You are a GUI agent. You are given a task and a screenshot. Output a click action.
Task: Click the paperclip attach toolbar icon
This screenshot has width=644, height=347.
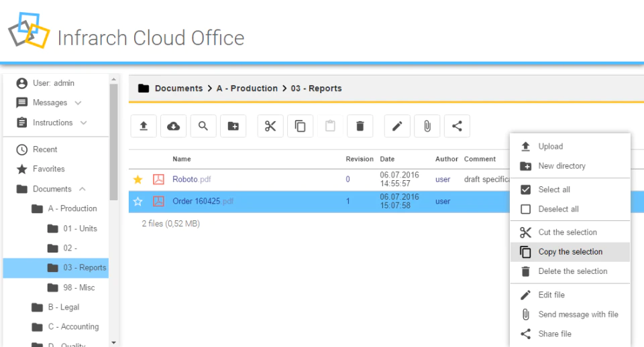[427, 126]
